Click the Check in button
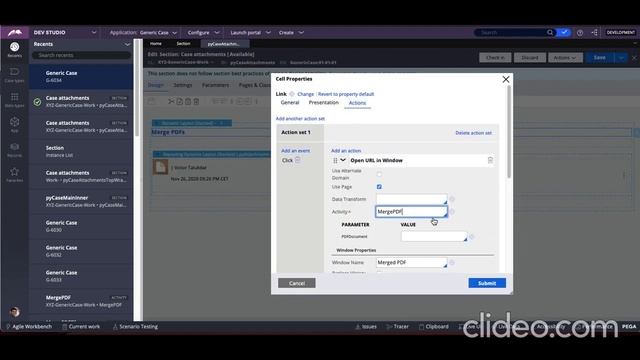 coord(495,58)
